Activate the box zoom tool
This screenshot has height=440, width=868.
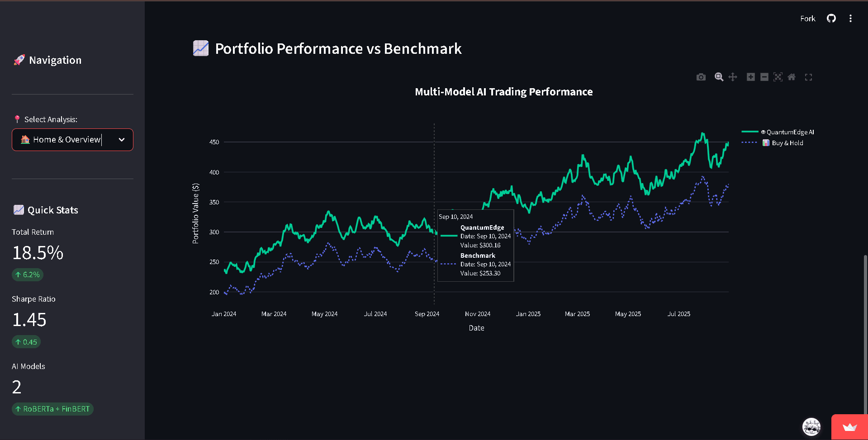719,77
